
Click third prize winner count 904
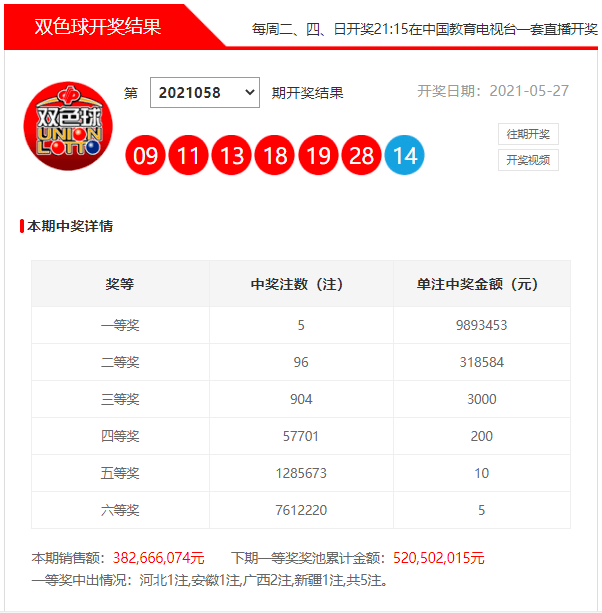[301, 399]
